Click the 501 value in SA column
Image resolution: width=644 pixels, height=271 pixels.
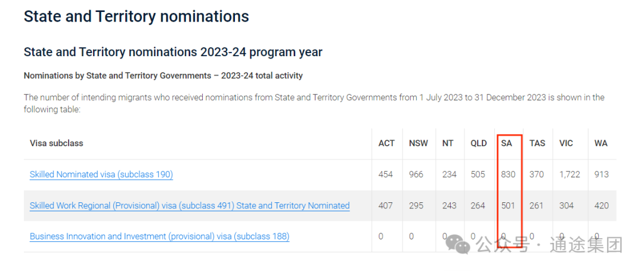(x=508, y=205)
